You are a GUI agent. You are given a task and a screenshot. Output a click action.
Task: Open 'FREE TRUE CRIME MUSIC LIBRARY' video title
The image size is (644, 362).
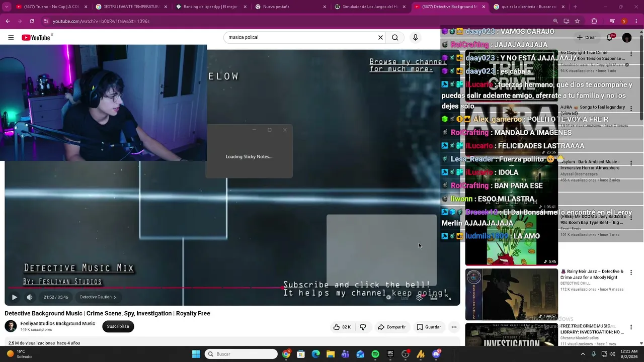(x=592, y=329)
